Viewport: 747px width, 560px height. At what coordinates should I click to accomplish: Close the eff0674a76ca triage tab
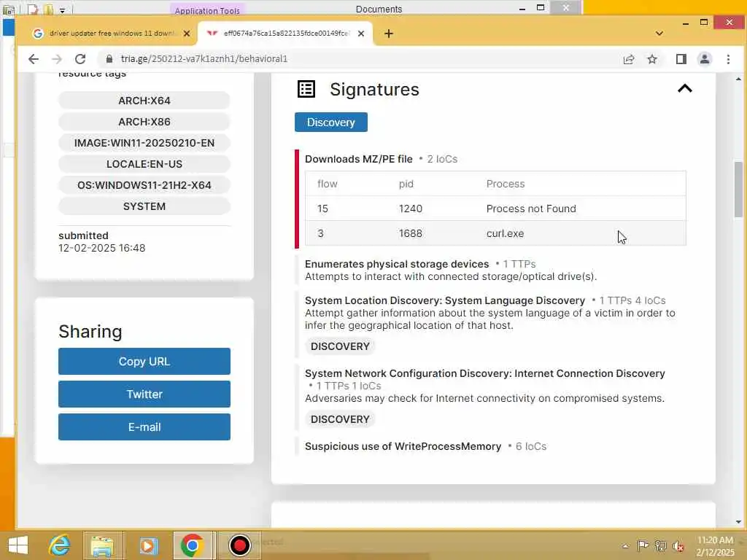click(361, 34)
